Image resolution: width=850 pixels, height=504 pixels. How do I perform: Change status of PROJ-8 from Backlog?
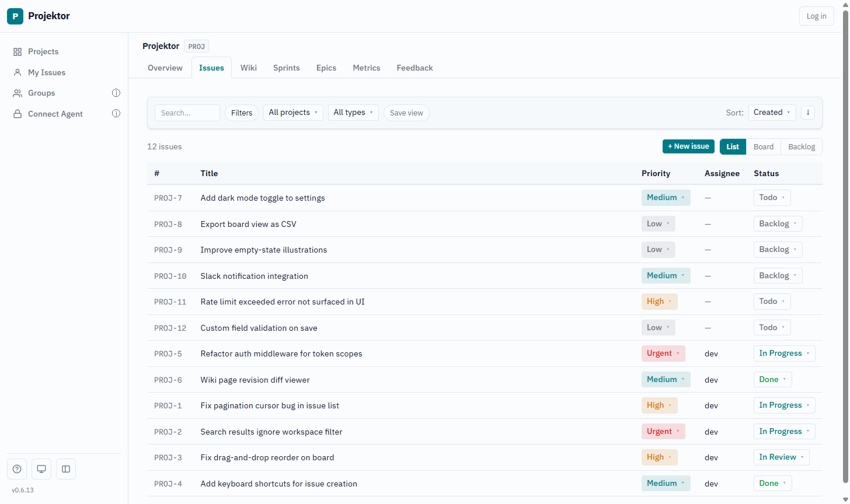click(778, 224)
